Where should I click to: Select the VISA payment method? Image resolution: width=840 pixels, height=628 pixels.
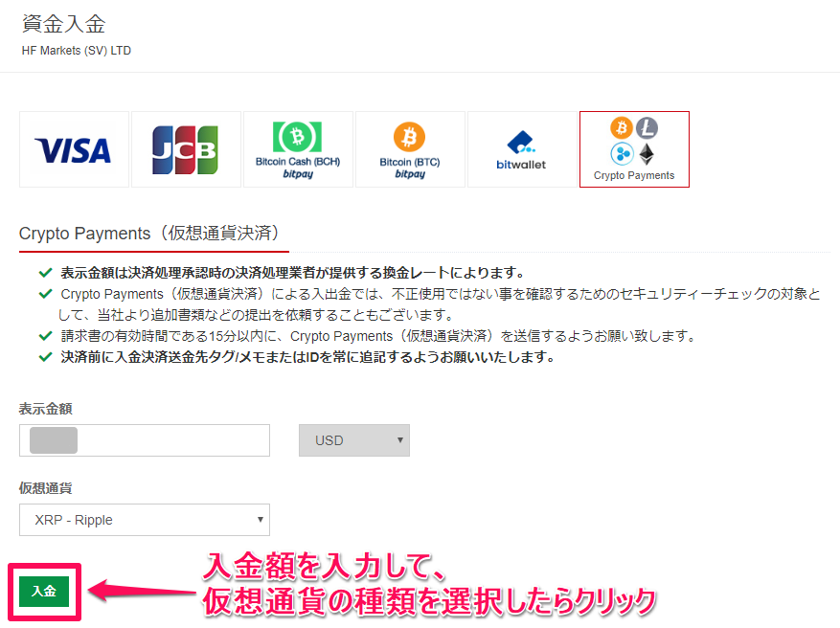coord(74,149)
